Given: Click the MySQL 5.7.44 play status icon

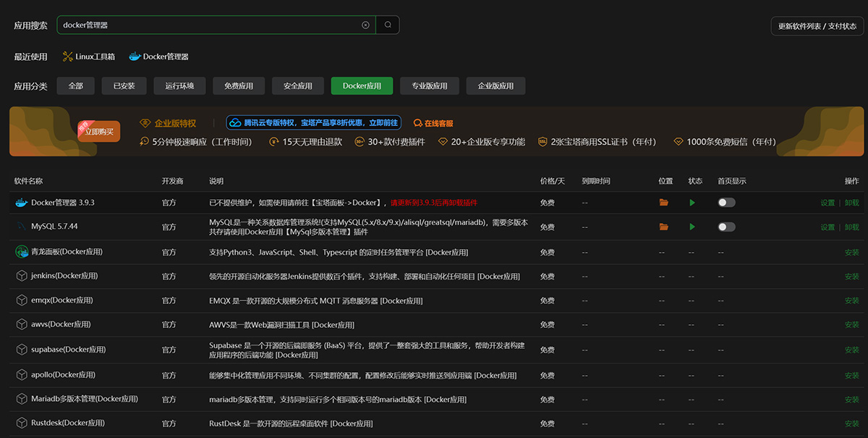Looking at the screenshot, I should click(692, 227).
